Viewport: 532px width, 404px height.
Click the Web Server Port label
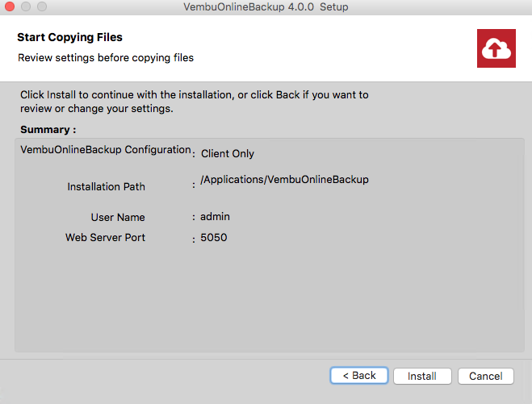[105, 238]
